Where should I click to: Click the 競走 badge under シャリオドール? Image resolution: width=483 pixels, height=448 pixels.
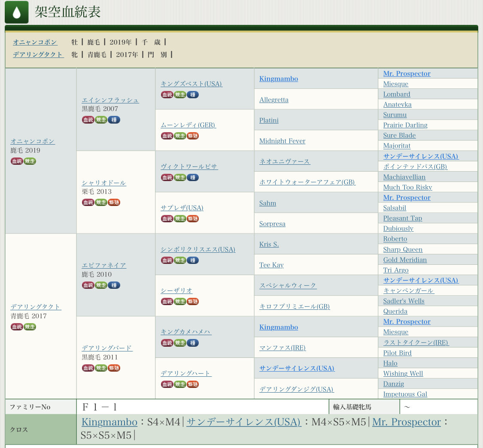[x=101, y=202]
